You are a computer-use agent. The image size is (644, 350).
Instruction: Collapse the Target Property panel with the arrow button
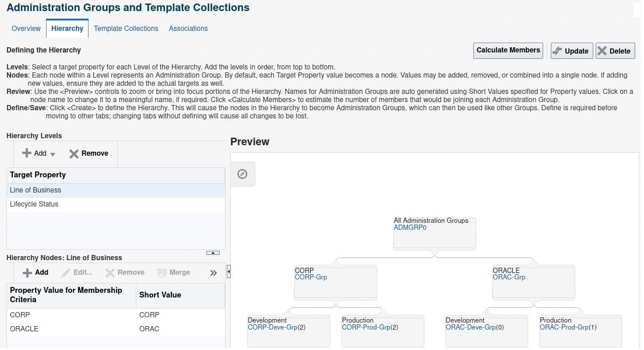(x=213, y=252)
